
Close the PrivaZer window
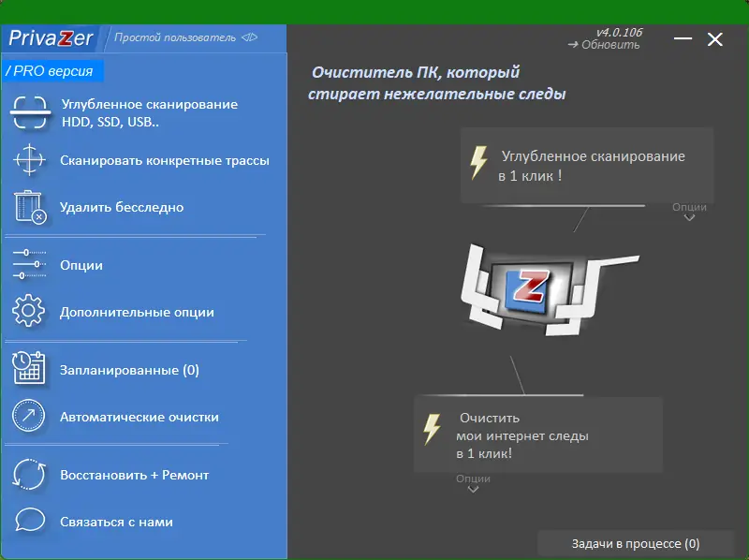pos(715,39)
